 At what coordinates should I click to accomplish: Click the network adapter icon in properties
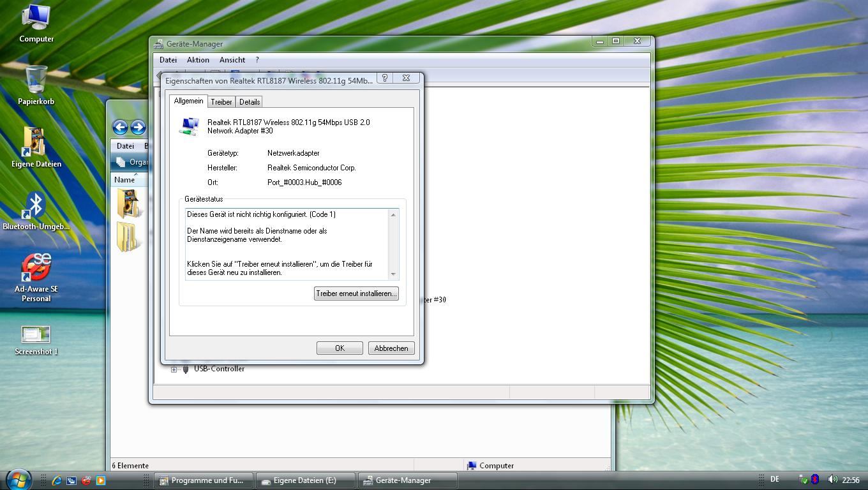[x=189, y=126]
